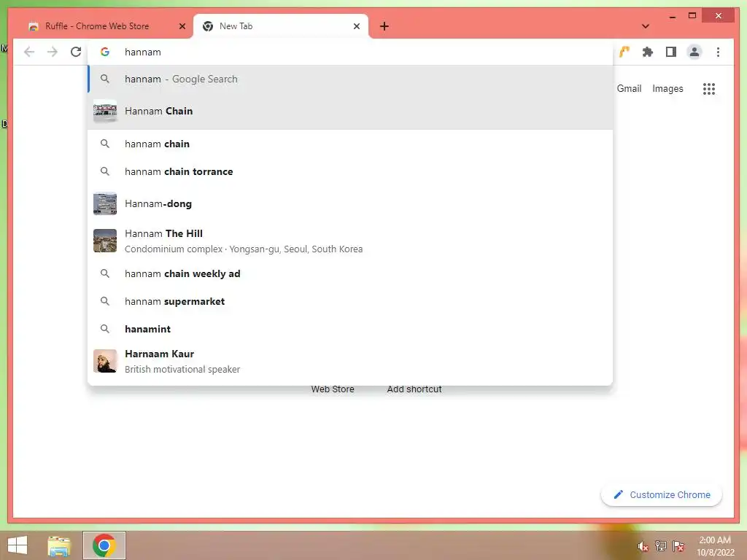Open the Action Center flag icon
747x560 pixels.
(x=678, y=546)
